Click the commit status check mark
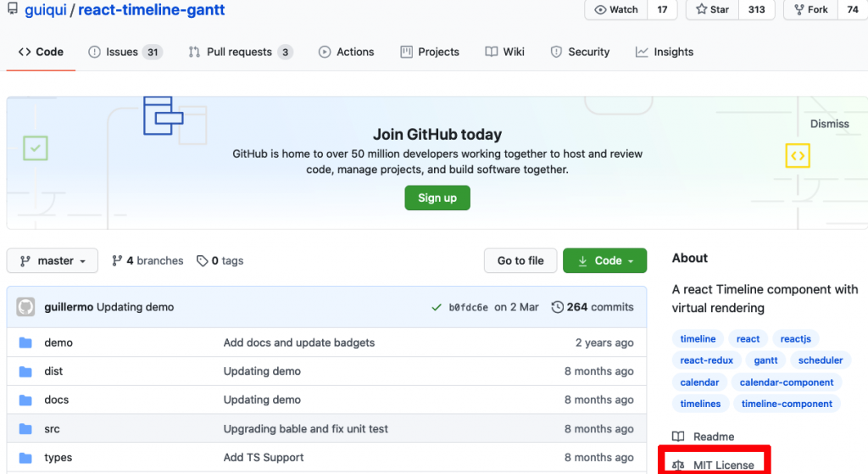Screen dimensions: 868x474 (437, 307)
